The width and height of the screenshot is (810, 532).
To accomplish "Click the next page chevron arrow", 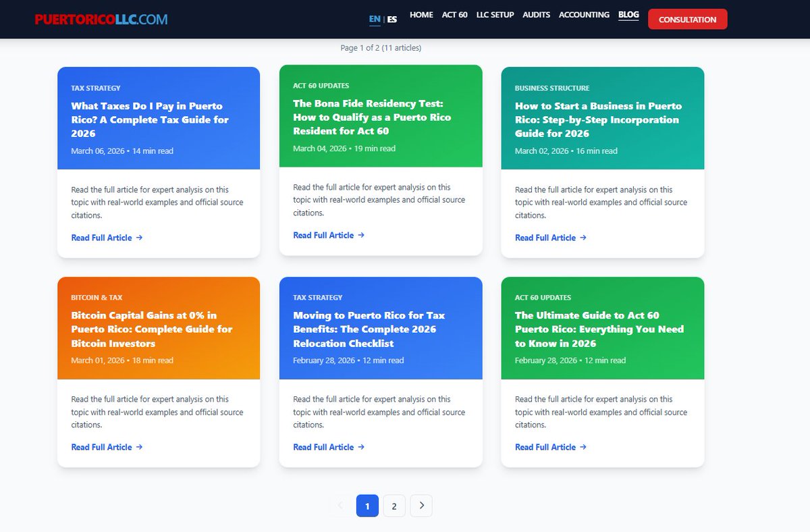I will click(x=421, y=506).
